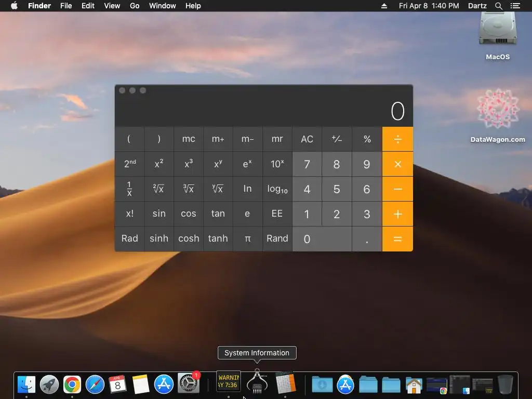Click the sin key

point(159,214)
